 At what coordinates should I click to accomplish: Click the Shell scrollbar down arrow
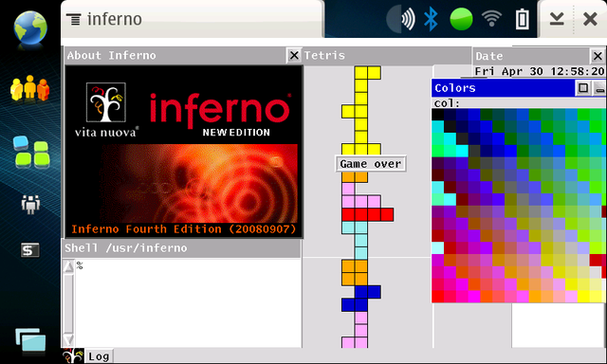(x=68, y=340)
